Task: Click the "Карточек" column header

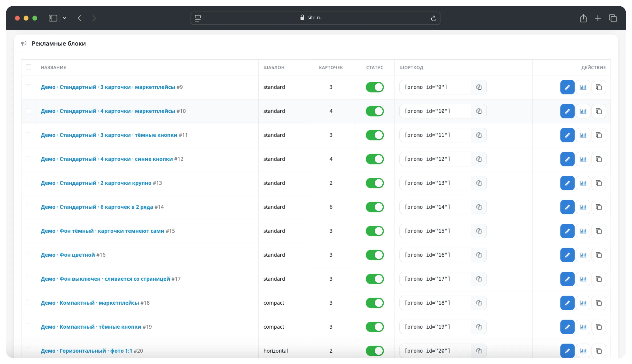Action: pyautogui.click(x=331, y=68)
